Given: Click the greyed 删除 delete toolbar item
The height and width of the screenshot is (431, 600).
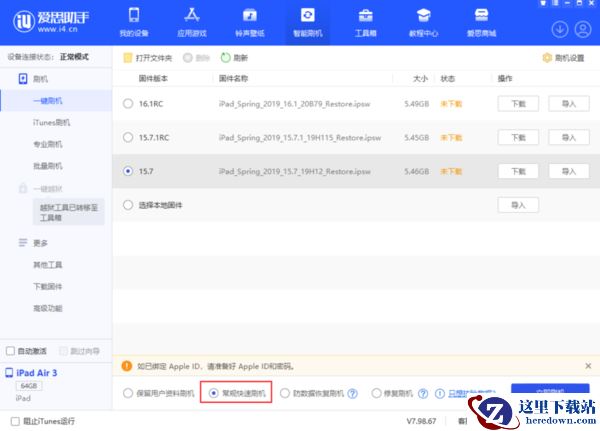Looking at the screenshot, I should (x=196, y=58).
